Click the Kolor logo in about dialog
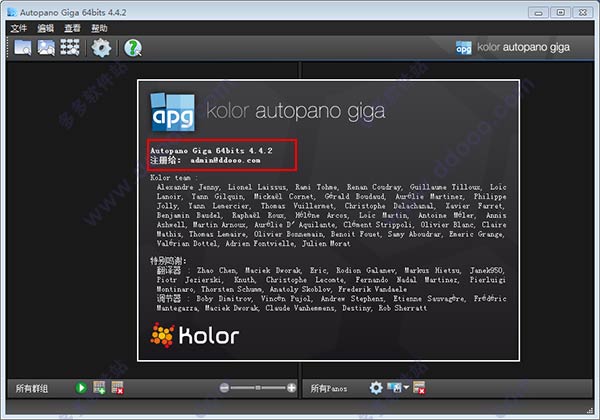The height and width of the screenshot is (420, 600). coord(194,335)
